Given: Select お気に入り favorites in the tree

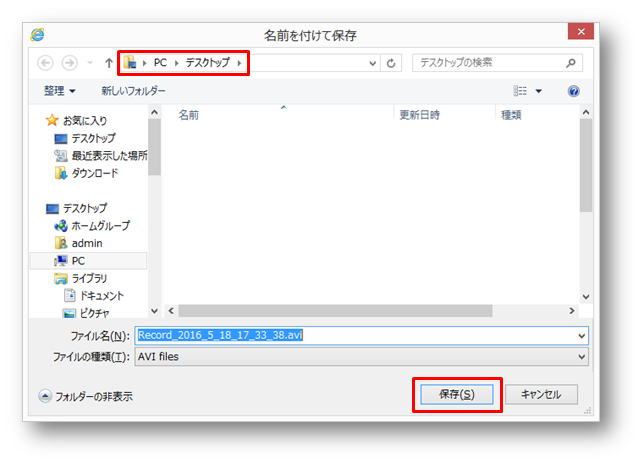Looking at the screenshot, I should click(77, 120).
